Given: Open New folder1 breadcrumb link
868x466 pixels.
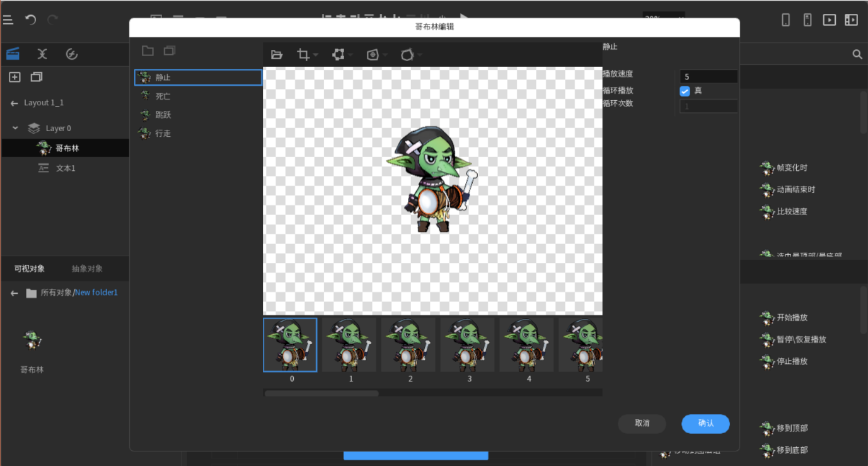Looking at the screenshot, I should click(x=96, y=293).
